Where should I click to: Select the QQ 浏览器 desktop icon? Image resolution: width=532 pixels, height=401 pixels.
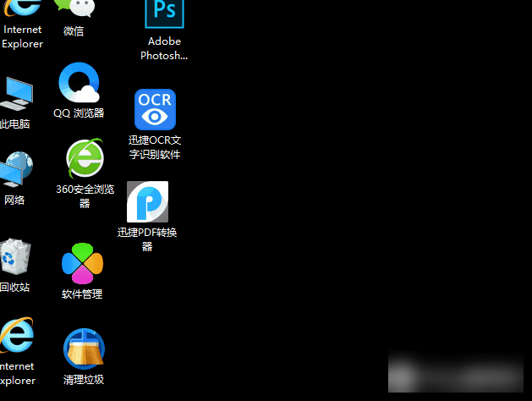[x=79, y=82]
